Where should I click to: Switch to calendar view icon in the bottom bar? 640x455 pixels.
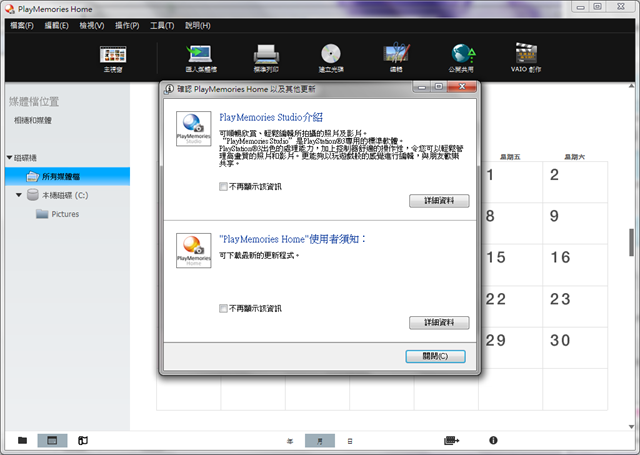pyautogui.click(x=52, y=440)
